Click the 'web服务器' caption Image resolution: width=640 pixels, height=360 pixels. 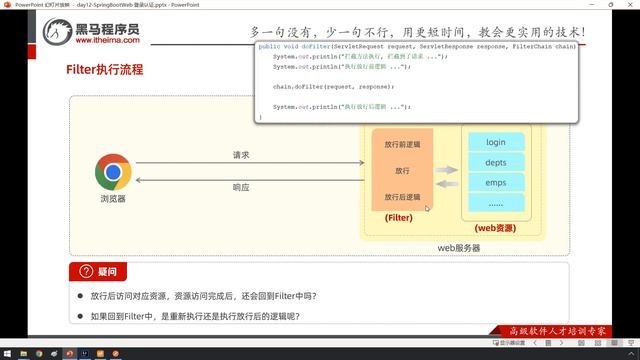459,248
